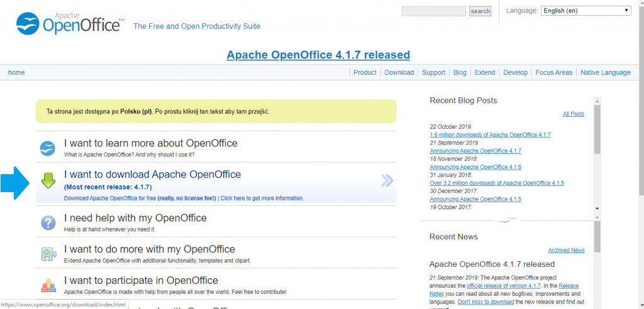Click the Recent Blog Posts scrollbar thumb
The height and width of the screenshot is (309, 644).
(x=597, y=129)
